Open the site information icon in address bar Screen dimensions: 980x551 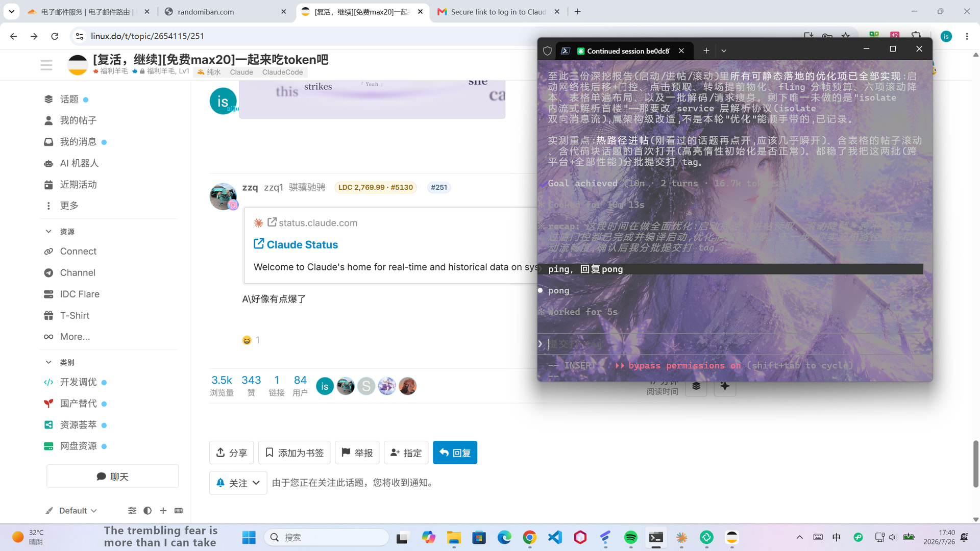coord(80,36)
